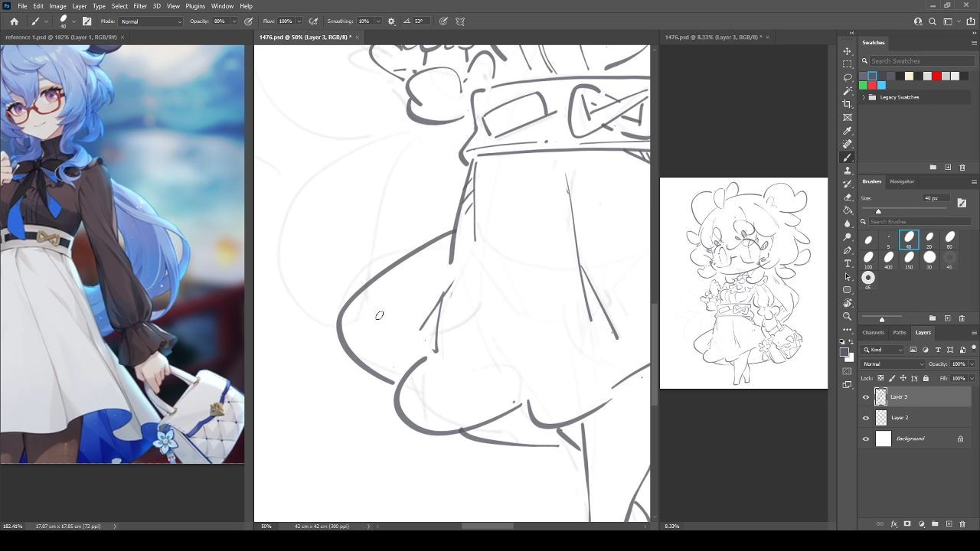This screenshot has height=551, width=980.
Task: Click the Home icon in options bar
Action: (14, 21)
